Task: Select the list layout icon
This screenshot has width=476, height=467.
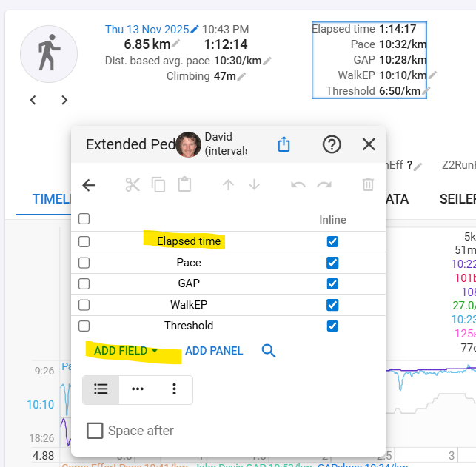Action: point(101,389)
